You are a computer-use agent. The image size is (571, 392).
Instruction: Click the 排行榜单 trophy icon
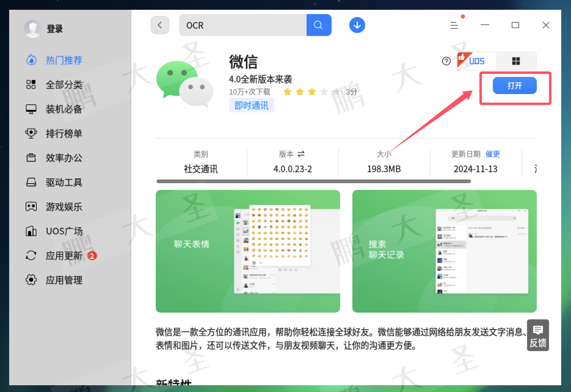coord(31,133)
